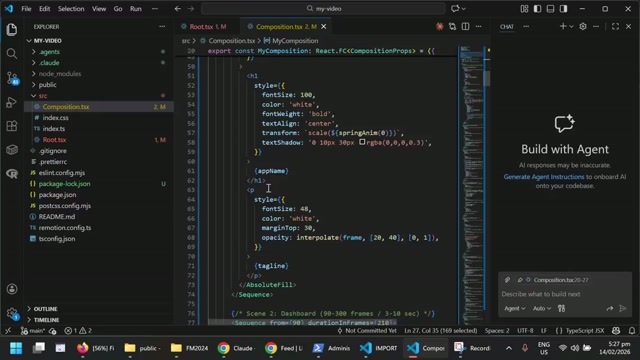Open the Agent mode dropdown in chat
640x360 pixels.
click(514, 309)
